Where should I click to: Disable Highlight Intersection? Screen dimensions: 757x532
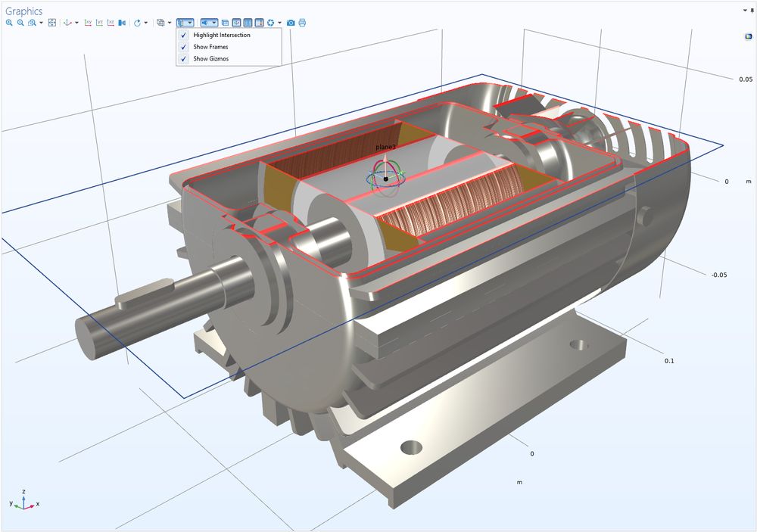pos(183,35)
